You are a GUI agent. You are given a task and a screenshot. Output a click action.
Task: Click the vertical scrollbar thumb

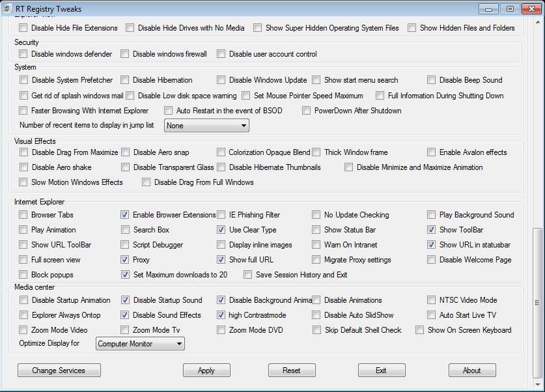pos(537,303)
